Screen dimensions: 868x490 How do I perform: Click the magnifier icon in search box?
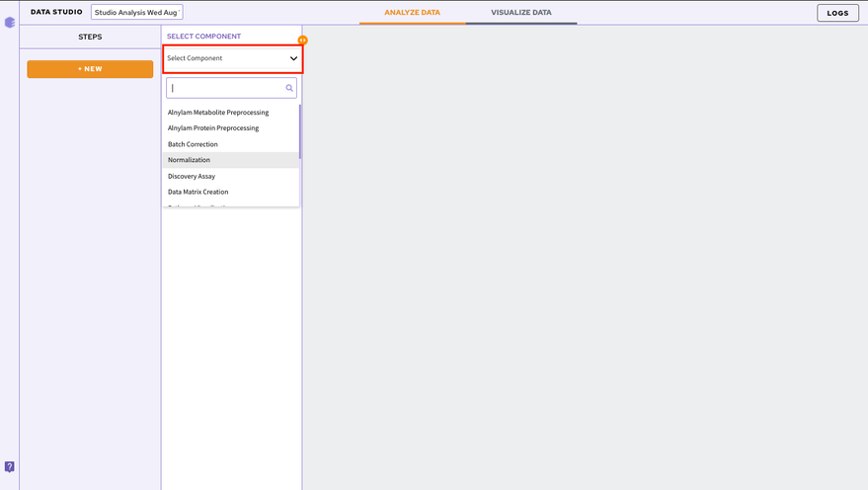pyautogui.click(x=289, y=88)
